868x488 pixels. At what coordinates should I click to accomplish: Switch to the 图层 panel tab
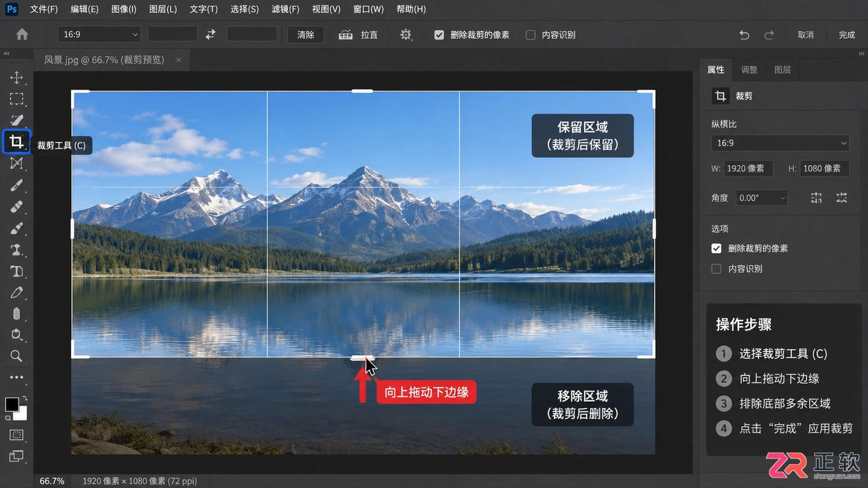point(782,70)
